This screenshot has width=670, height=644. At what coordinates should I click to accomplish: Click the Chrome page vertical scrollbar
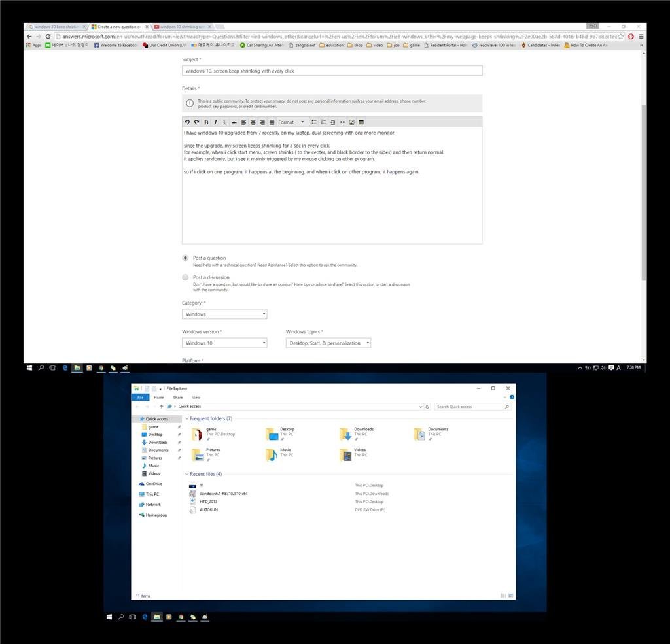click(x=644, y=192)
